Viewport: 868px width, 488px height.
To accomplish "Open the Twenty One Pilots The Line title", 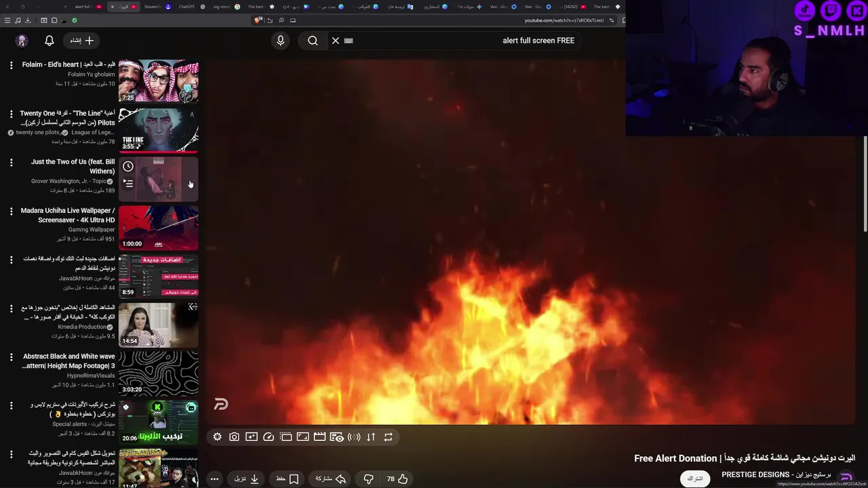I will pyautogui.click(x=67, y=118).
